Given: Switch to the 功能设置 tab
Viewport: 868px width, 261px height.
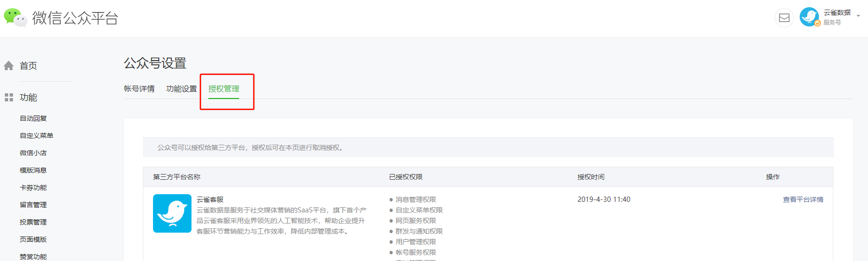Looking at the screenshot, I should [x=181, y=89].
